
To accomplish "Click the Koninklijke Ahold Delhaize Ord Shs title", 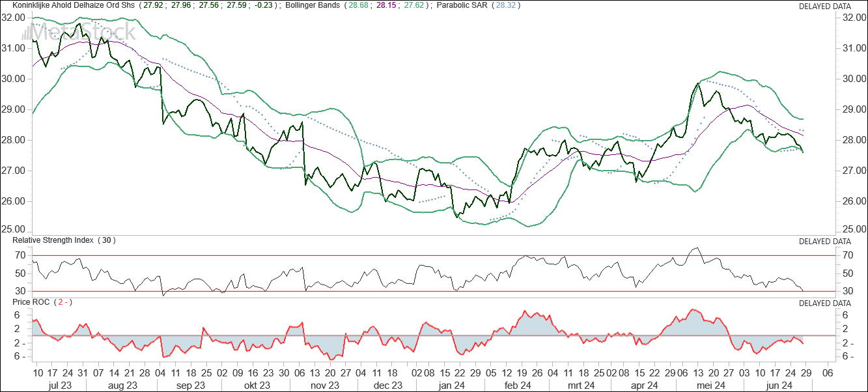I will point(68,6).
